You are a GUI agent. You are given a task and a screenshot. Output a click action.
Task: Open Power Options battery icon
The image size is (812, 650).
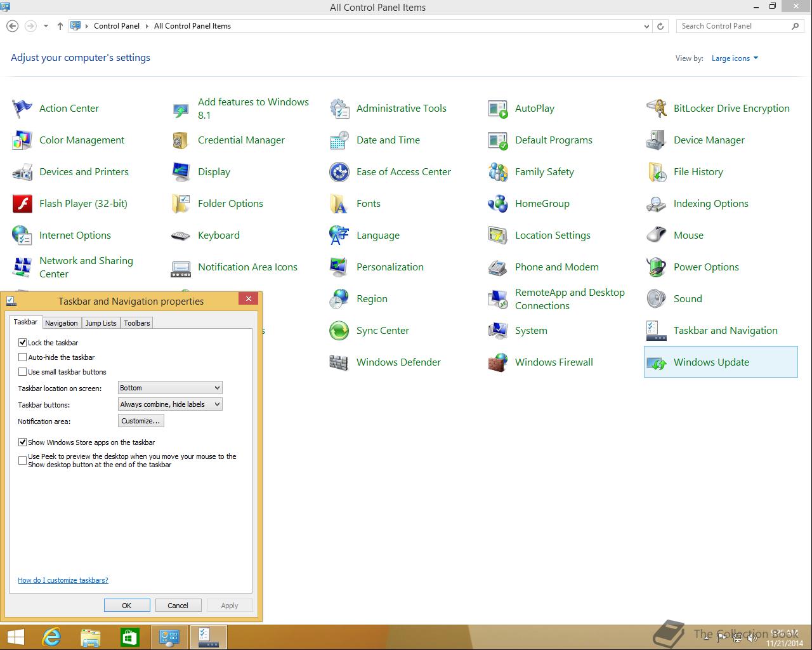657,267
